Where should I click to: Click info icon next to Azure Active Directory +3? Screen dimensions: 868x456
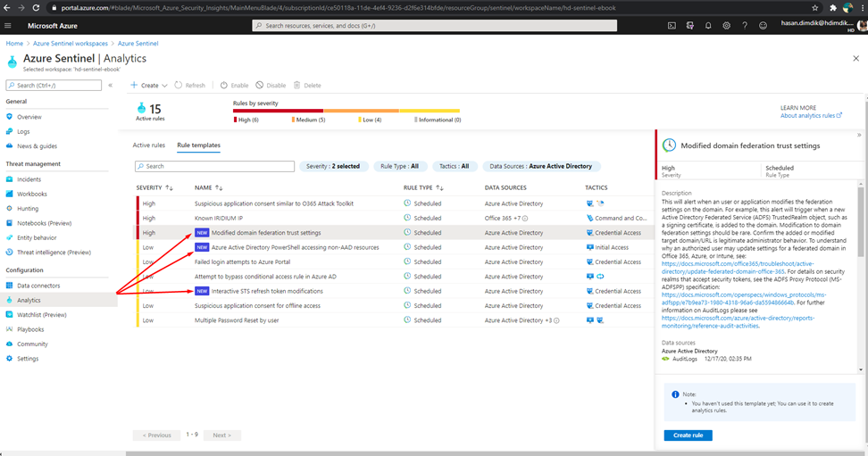coord(556,320)
